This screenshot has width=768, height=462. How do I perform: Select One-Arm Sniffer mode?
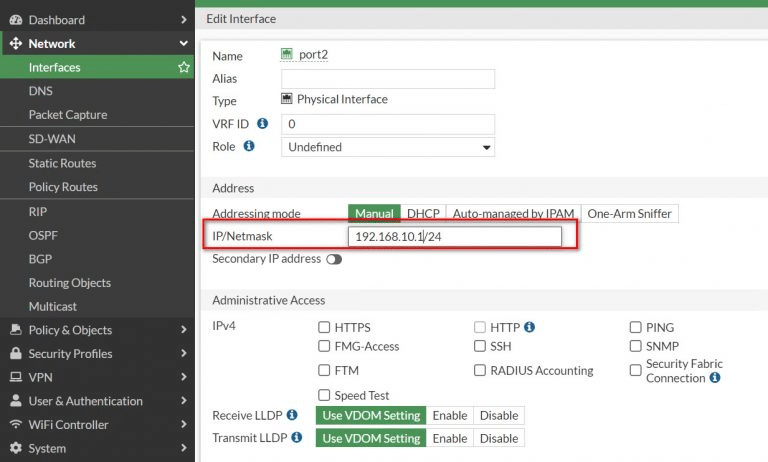[x=629, y=214]
